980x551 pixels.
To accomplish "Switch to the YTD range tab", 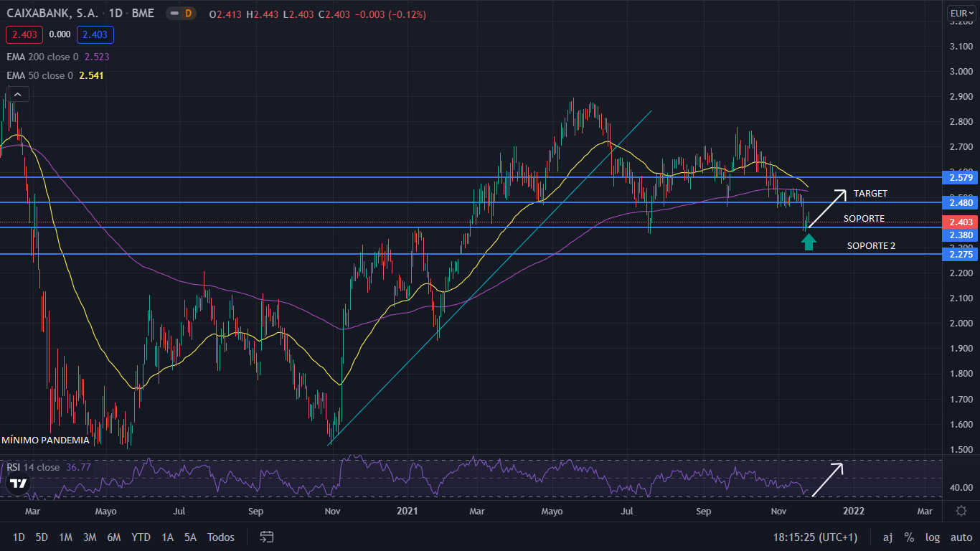I will (x=141, y=537).
